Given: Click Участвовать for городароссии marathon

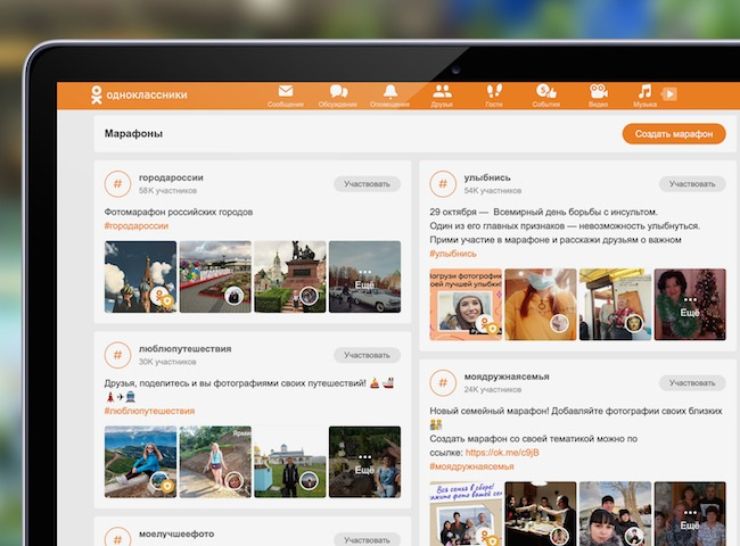Looking at the screenshot, I should 367,184.
